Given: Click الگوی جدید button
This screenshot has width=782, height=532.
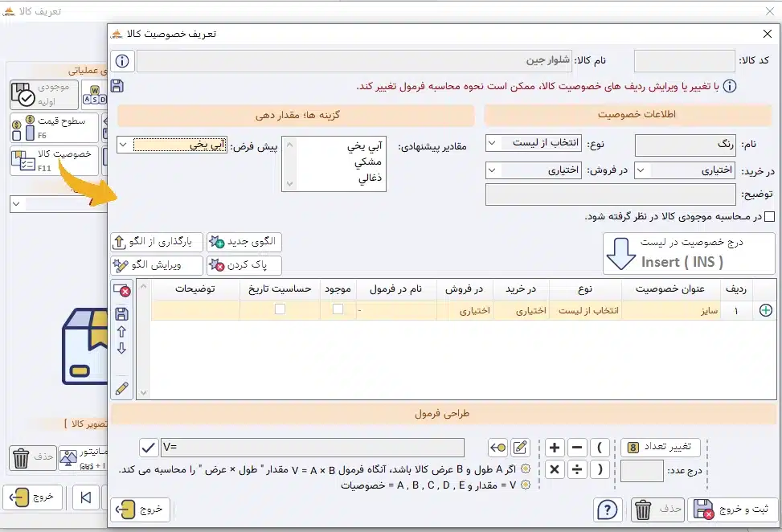Looking at the screenshot, I should [244, 242].
